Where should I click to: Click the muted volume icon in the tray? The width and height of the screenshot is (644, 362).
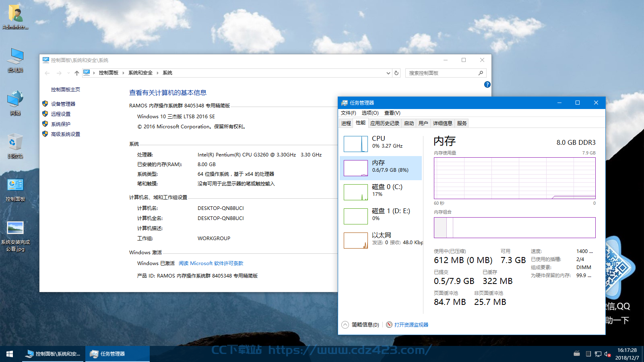[x=608, y=354]
